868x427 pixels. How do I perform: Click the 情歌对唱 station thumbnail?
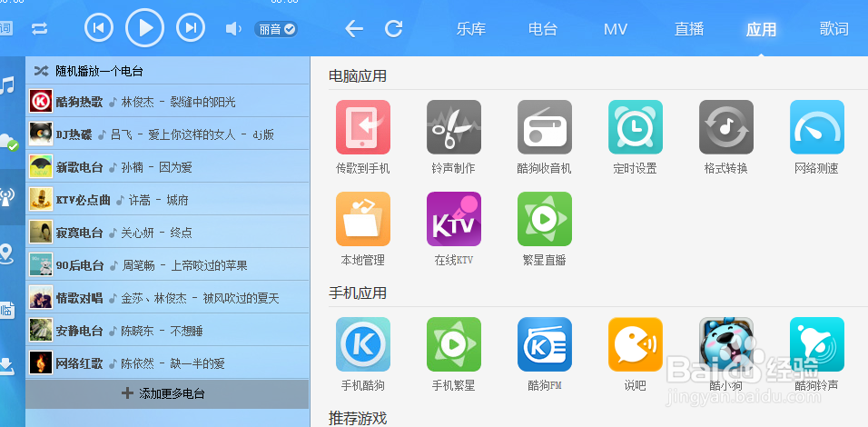[x=41, y=298]
